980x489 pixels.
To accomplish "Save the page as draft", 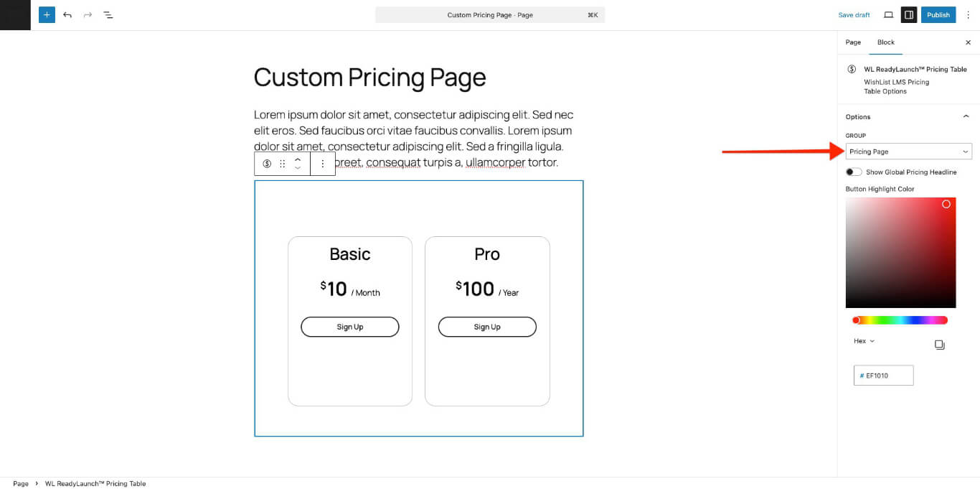I will tap(854, 14).
